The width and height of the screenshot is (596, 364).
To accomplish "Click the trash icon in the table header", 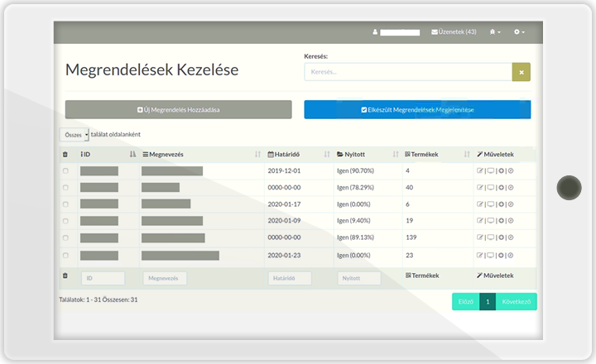I will 65,155.
